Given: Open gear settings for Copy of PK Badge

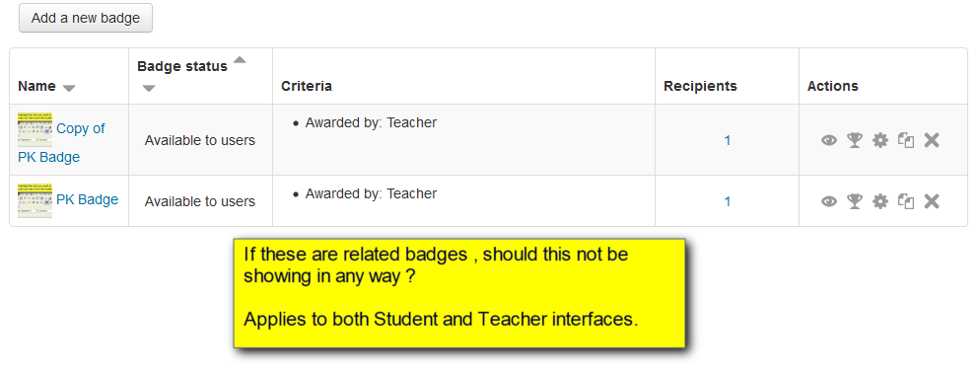Looking at the screenshot, I should click(880, 140).
